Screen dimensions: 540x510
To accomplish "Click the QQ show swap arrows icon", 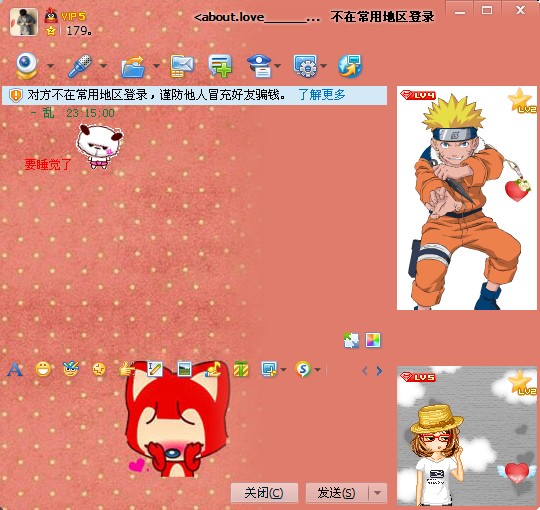I will tap(351, 340).
